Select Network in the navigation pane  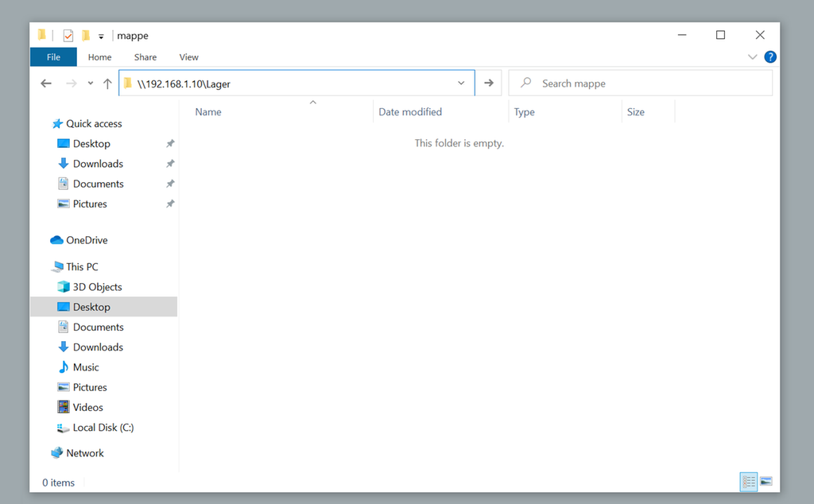[84, 453]
